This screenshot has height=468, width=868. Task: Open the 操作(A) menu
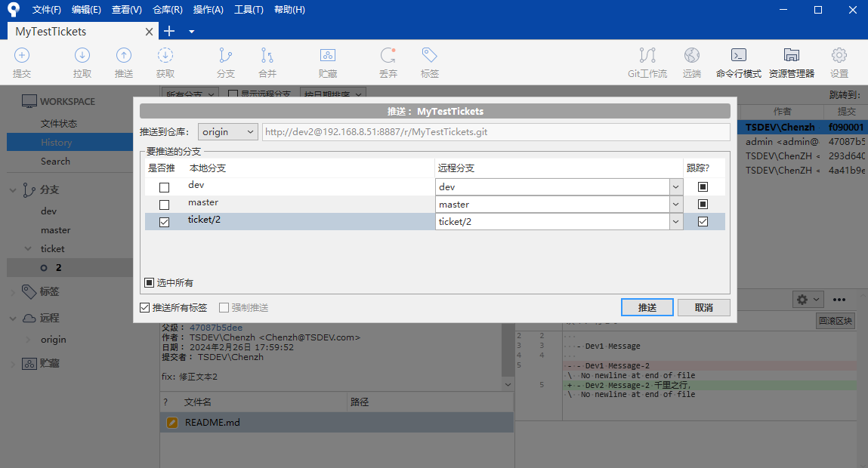209,9
